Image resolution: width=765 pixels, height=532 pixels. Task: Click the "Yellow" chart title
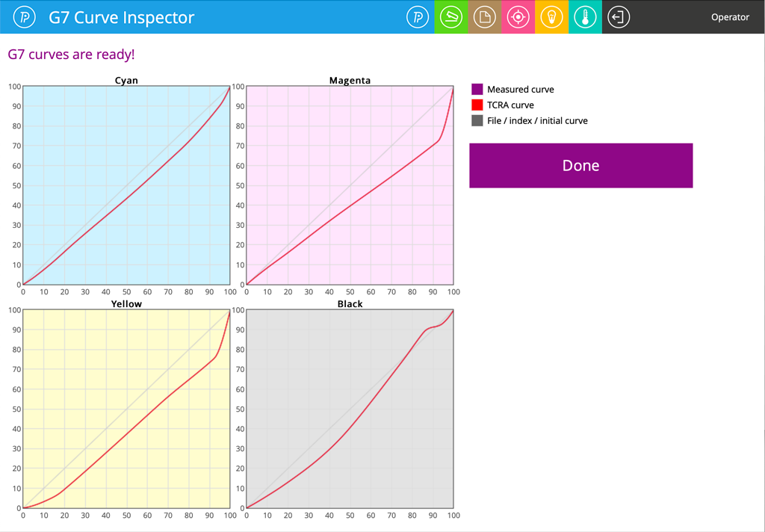(126, 304)
